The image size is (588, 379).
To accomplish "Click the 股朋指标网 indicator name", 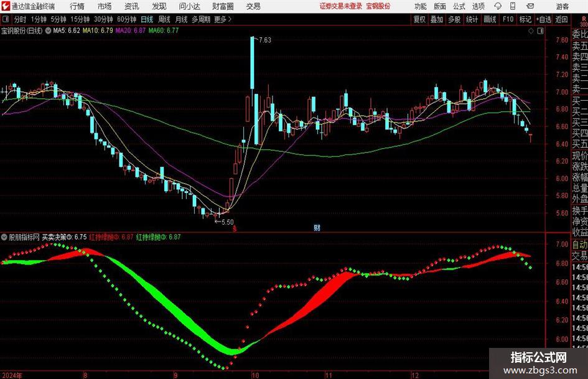I will point(24,237).
